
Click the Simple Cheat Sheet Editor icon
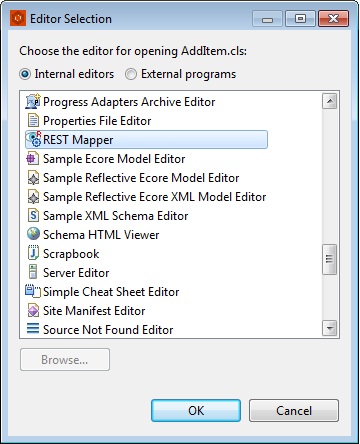click(33, 291)
